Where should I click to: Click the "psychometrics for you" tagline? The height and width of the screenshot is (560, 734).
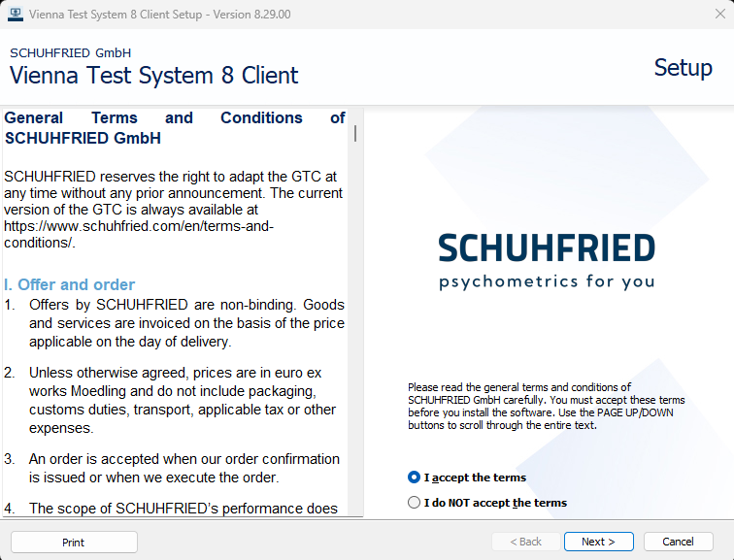coord(547,282)
